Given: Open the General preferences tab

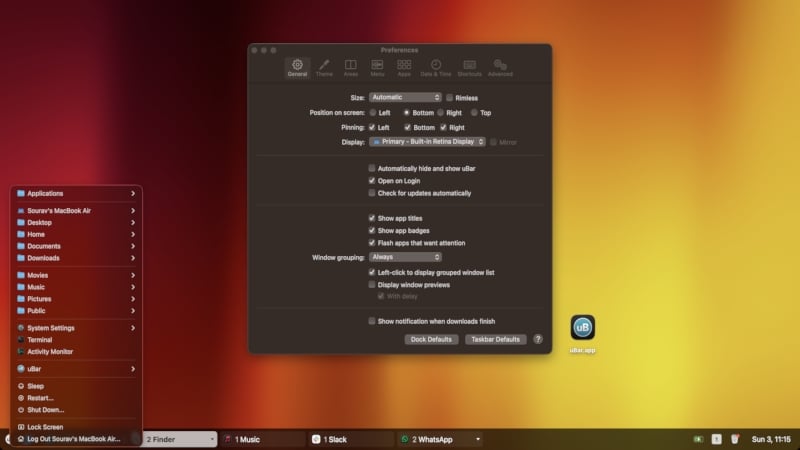Looking at the screenshot, I should coord(297,67).
